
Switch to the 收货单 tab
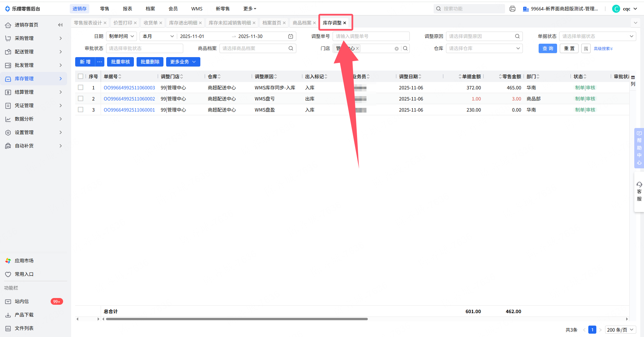point(151,23)
